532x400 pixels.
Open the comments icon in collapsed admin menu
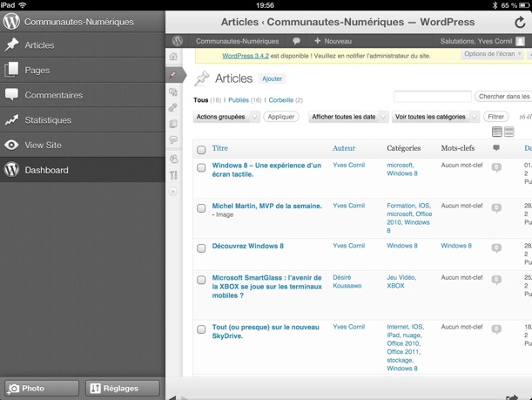173,139
